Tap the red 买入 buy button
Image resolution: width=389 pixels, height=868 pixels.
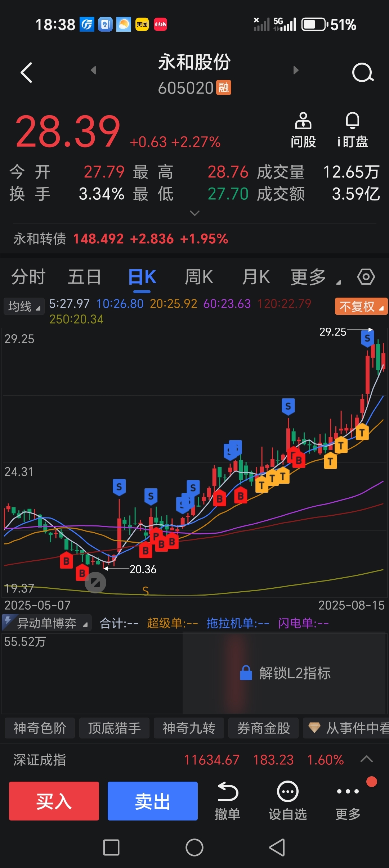click(54, 801)
